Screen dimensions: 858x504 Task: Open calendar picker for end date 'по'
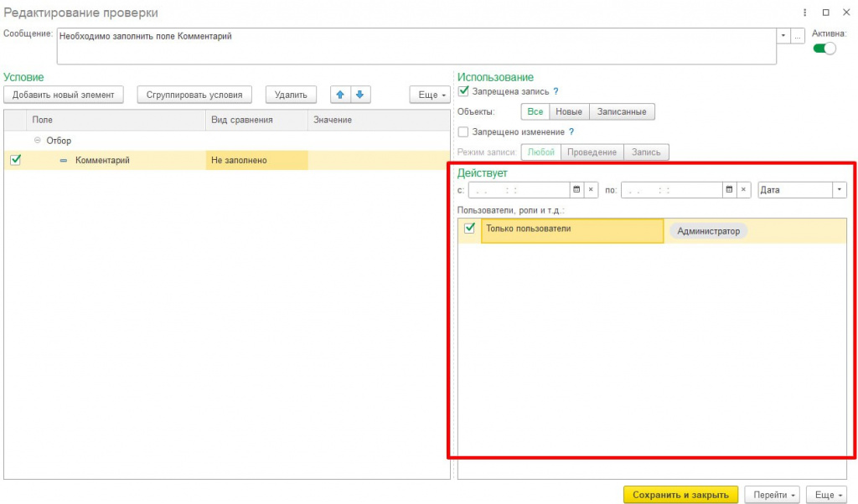point(729,190)
